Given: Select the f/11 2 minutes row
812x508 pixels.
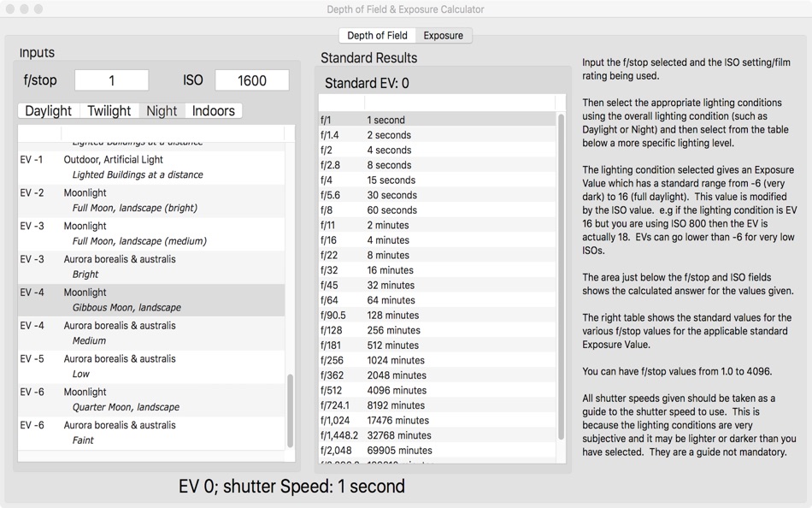Looking at the screenshot, I should (x=437, y=225).
